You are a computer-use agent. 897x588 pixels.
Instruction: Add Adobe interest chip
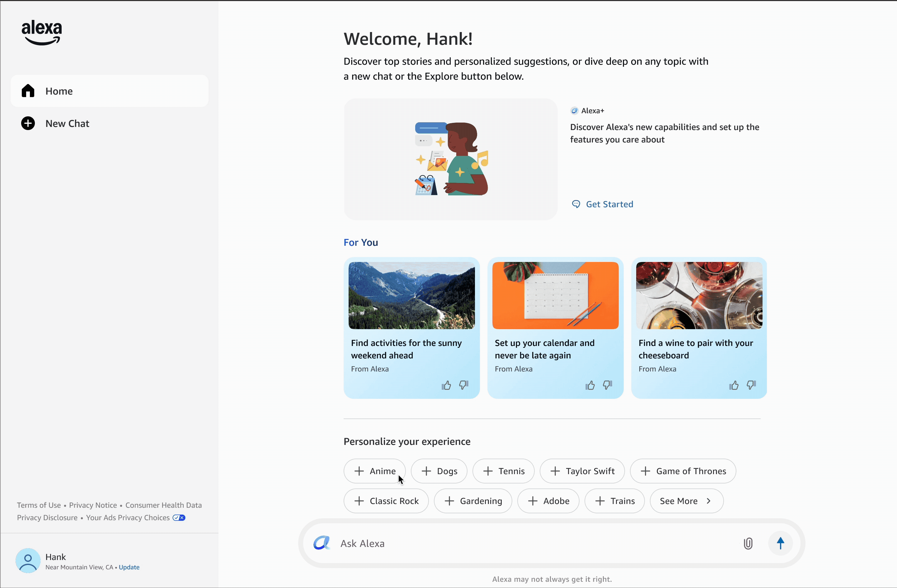coord(548,501)
